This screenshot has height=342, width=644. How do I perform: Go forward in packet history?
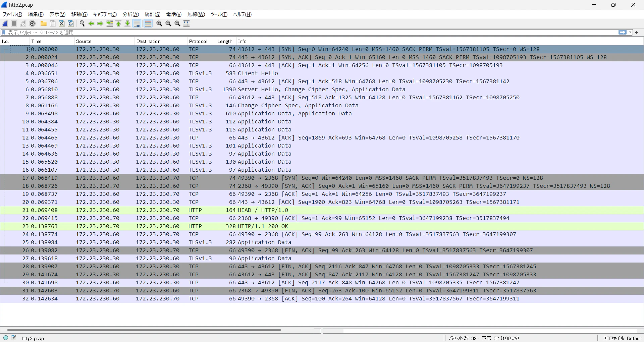[x=100, y=23]
